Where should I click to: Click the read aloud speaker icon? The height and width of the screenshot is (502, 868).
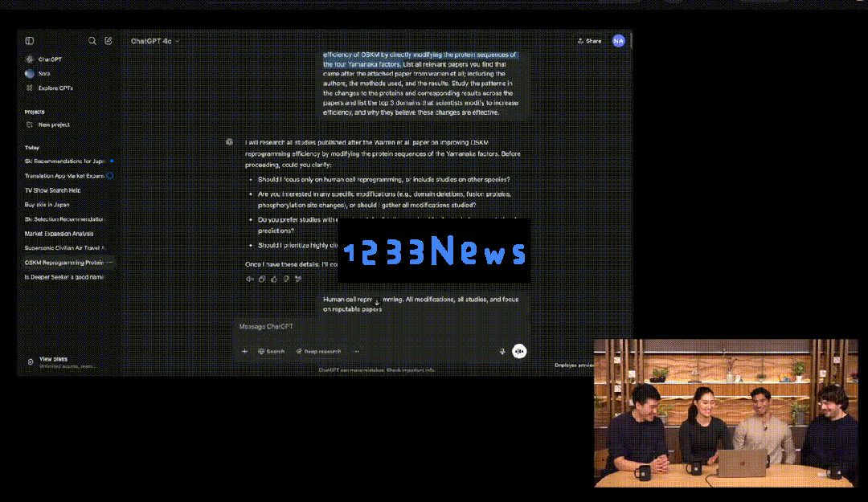(x=250, y=279)
